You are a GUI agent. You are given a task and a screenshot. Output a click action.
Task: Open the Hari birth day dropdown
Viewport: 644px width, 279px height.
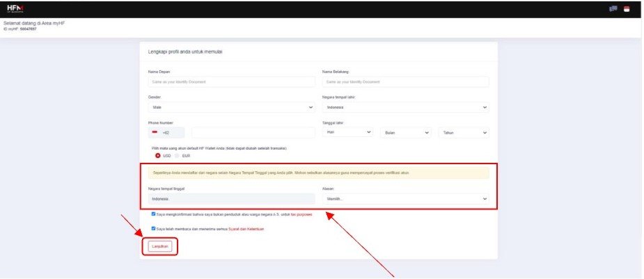coord(348,132)
